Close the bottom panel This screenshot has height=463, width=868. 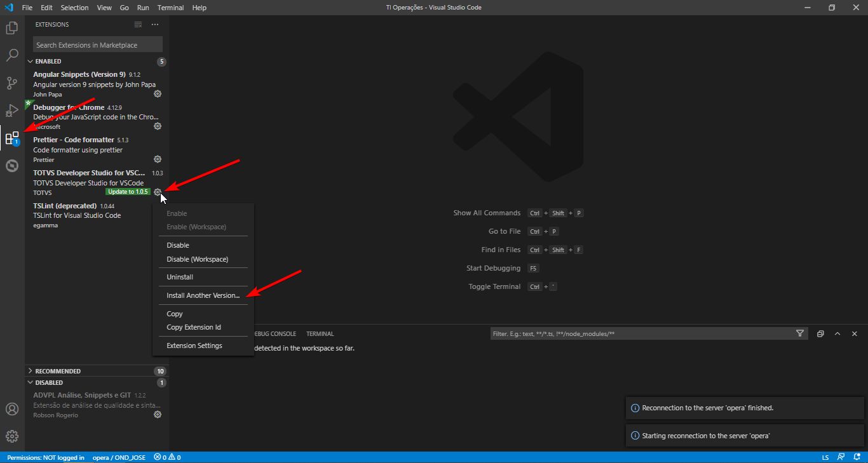[855, 333]
